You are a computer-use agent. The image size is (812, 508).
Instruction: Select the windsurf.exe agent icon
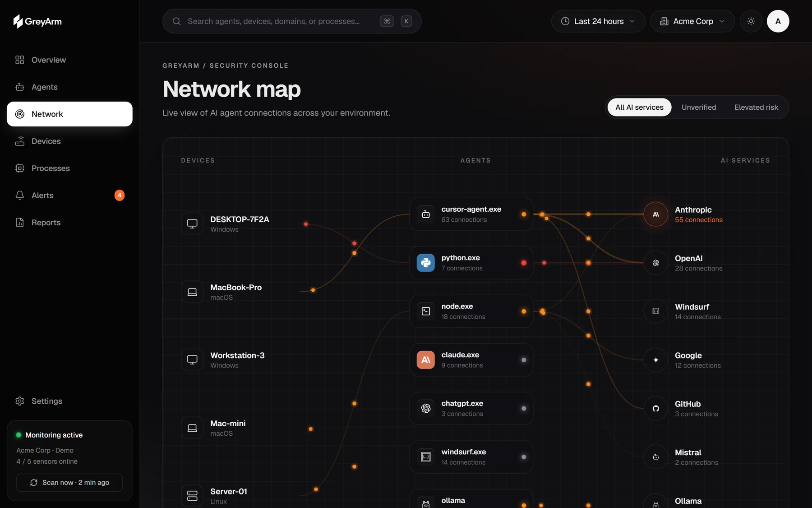(426, 457)
